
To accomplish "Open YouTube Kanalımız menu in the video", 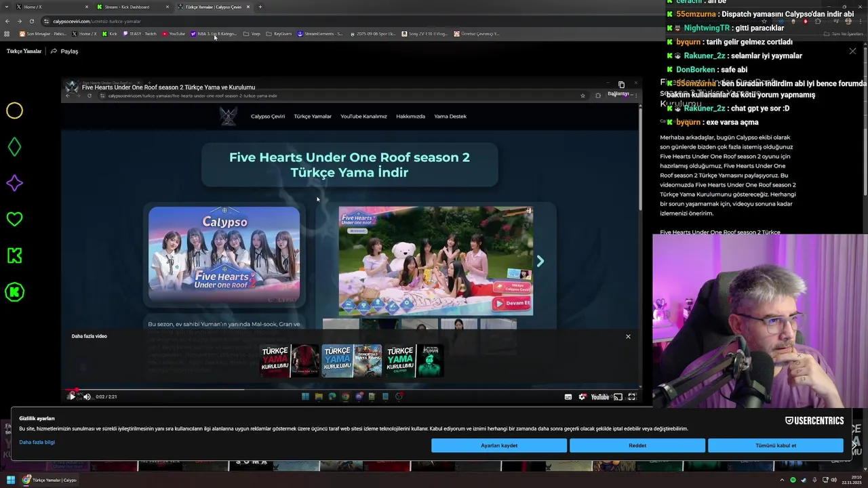I will (363, 116).
